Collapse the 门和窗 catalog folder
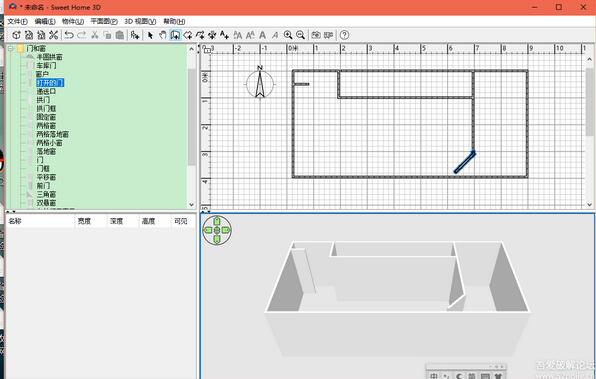The width and height of the screenshot is (596, 379). [11, 49]
